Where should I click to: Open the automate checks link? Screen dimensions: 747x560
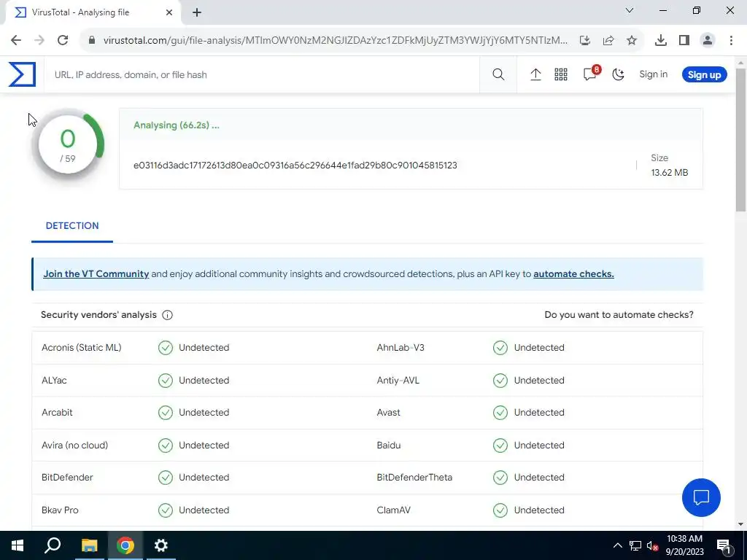click(573, 274)
